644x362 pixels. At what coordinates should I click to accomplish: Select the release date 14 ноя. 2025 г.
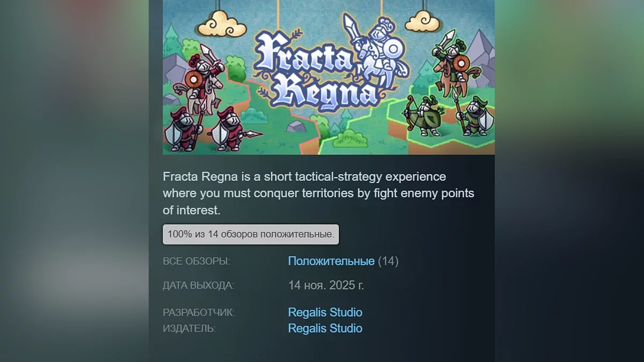(x=326, y=285)
